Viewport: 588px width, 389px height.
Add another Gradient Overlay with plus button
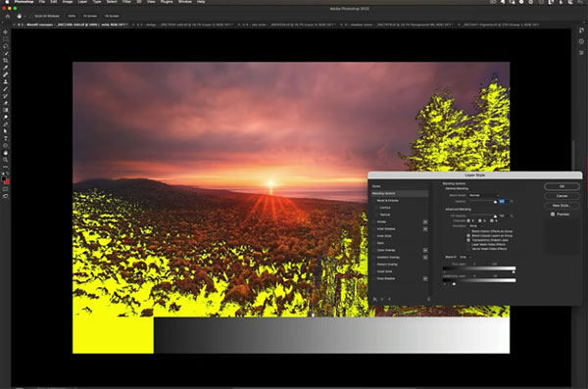[425, 258]
